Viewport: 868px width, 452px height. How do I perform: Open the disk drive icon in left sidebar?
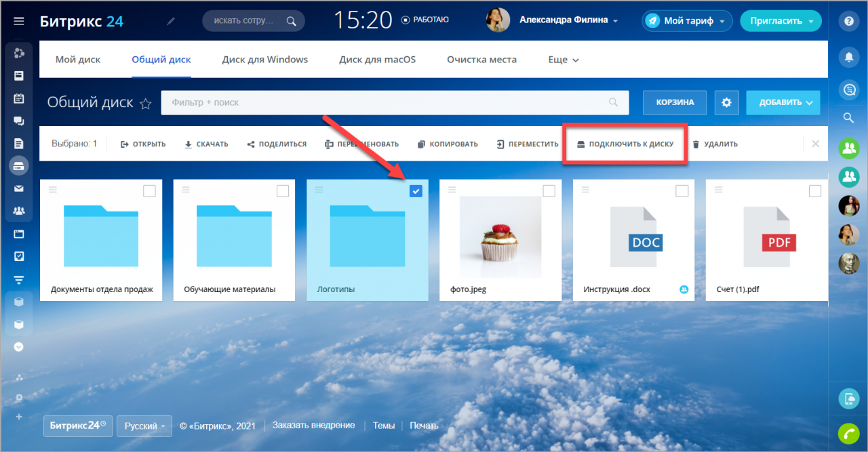(x=19, y=165)
